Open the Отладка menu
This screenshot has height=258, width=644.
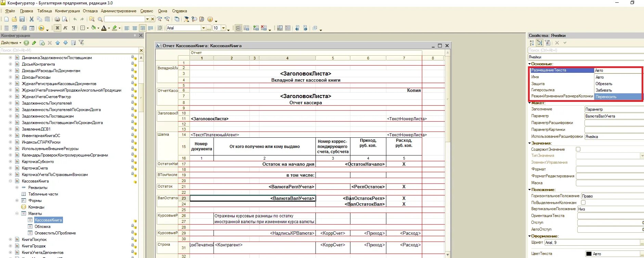(x=90, y=11)
